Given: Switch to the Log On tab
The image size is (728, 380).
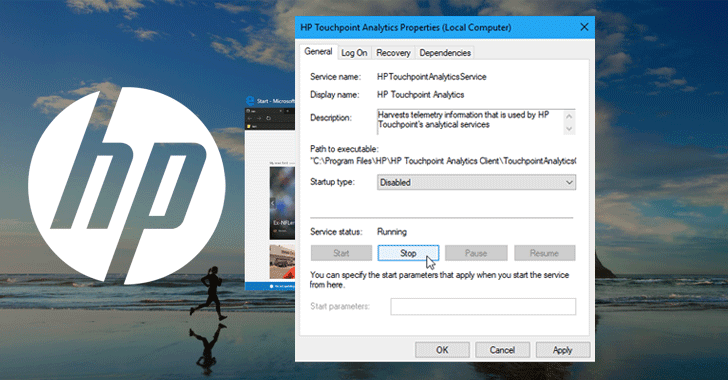Looking at the screenshot, I should tap(354, 53).
